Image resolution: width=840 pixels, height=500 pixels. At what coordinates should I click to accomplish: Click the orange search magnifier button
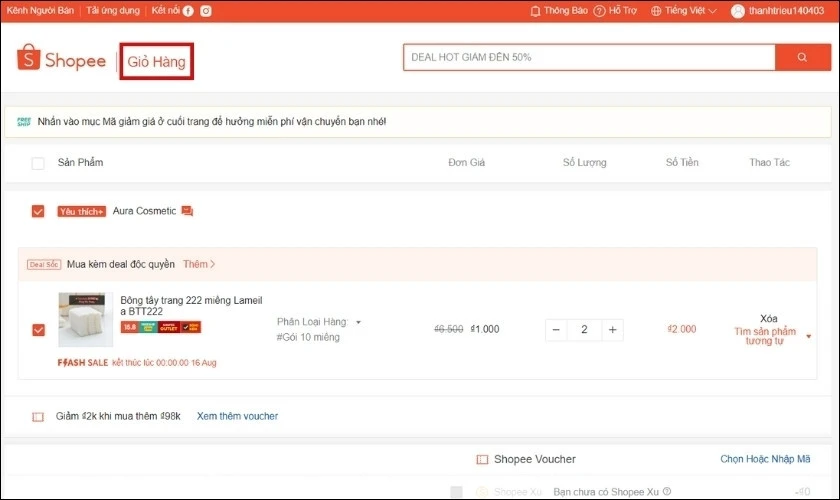tap(802, 57)
